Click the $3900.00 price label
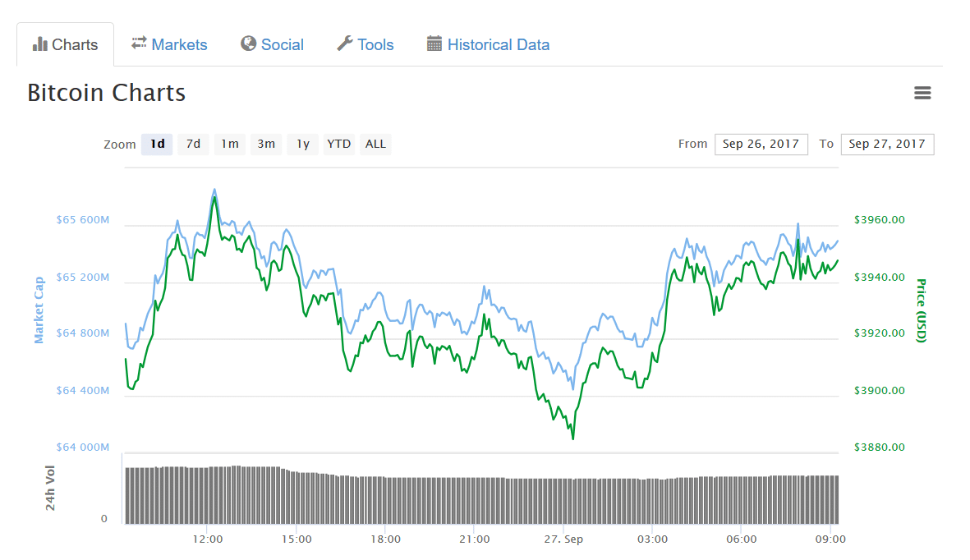This screenshot has width=970, height=560. click(x=879, y=391)
